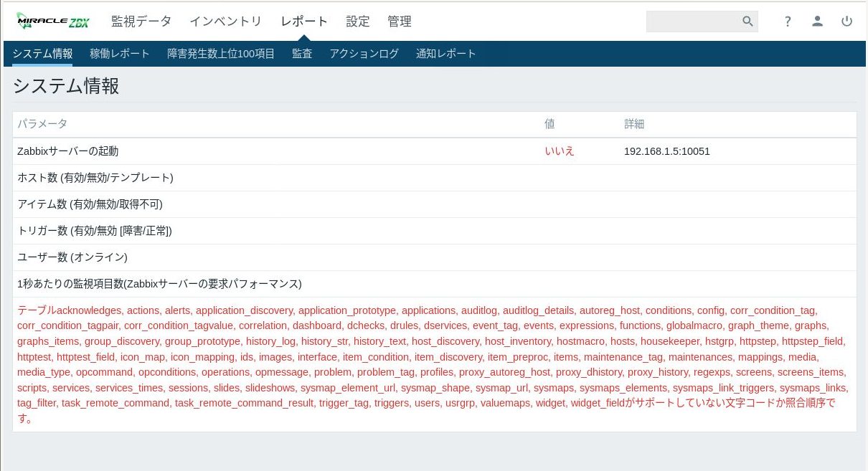Open the help question mark icon
This screenshot has width=868, height=471.
788,22
